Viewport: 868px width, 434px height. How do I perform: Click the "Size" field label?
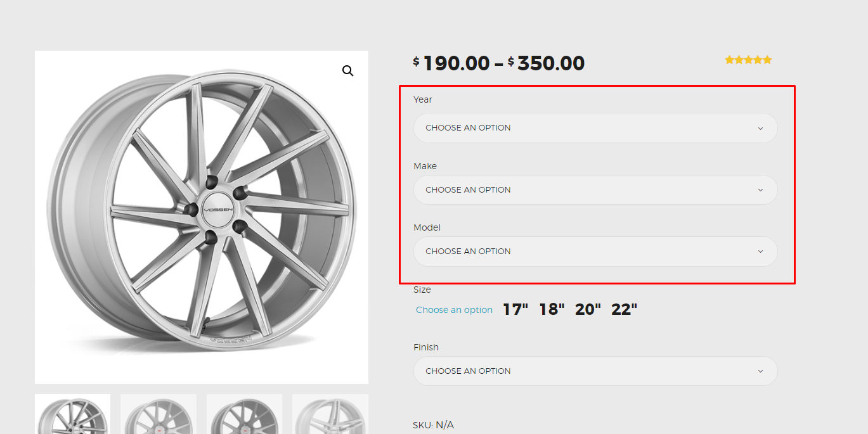click(x=422, y=290)
